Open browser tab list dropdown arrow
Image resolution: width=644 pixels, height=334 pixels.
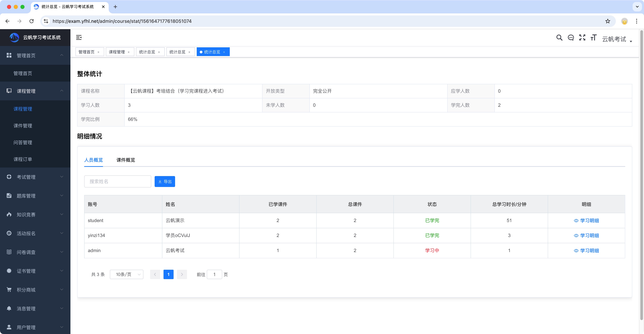click(x=637, y=7)
